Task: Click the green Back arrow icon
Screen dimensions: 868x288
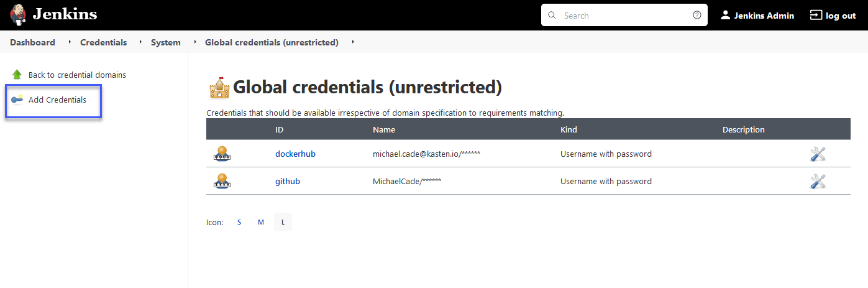Action: click(x=17, y=75)
